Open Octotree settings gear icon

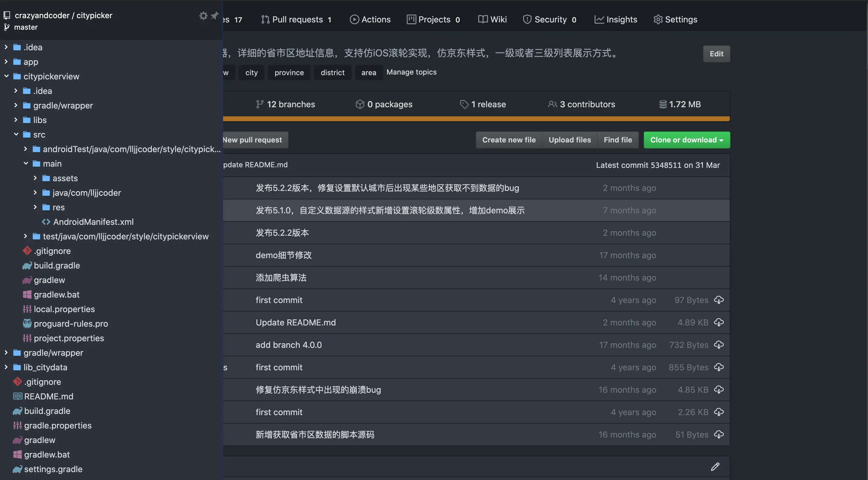(x=203, y=15)
